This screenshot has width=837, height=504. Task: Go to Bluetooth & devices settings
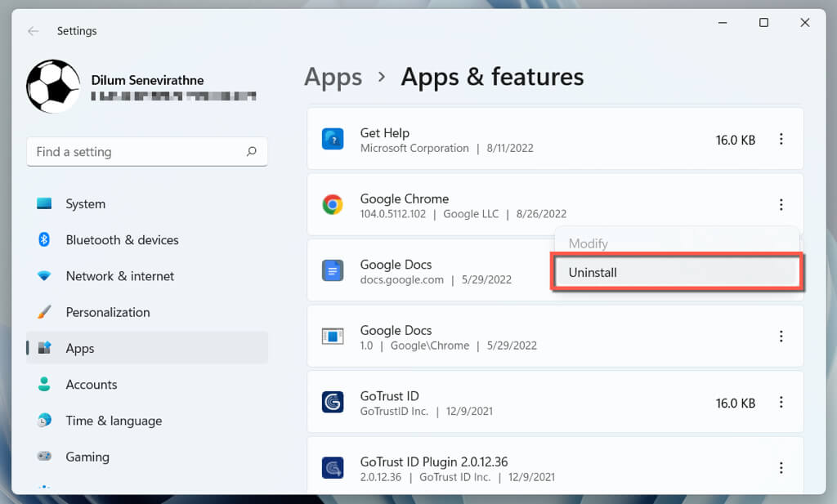coord(147,240)
